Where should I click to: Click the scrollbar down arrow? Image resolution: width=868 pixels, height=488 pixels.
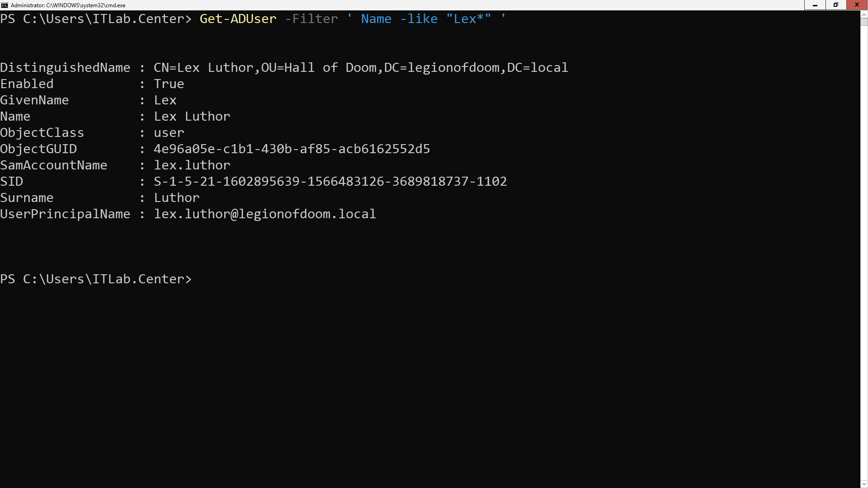click(x=864, y=483)
